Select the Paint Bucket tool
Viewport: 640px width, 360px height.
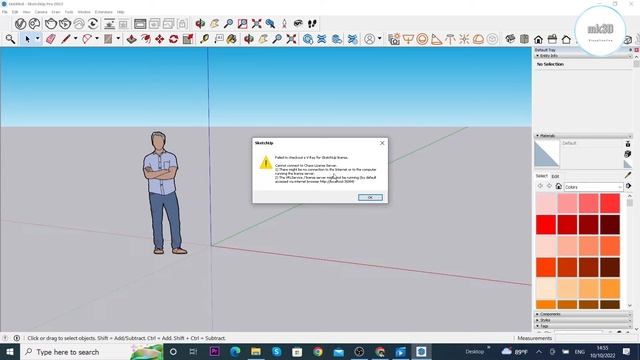(231, 39)
